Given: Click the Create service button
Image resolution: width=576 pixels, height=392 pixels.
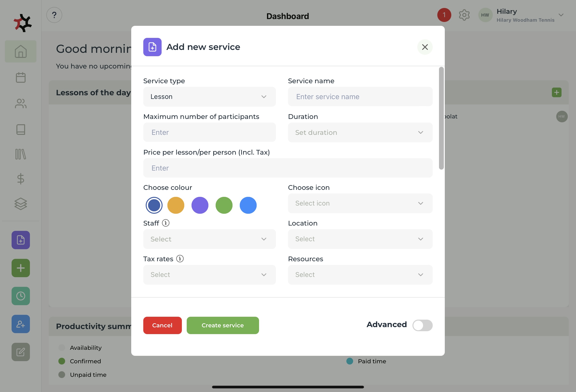Looking at the screenshot, I should click(222, 325).
